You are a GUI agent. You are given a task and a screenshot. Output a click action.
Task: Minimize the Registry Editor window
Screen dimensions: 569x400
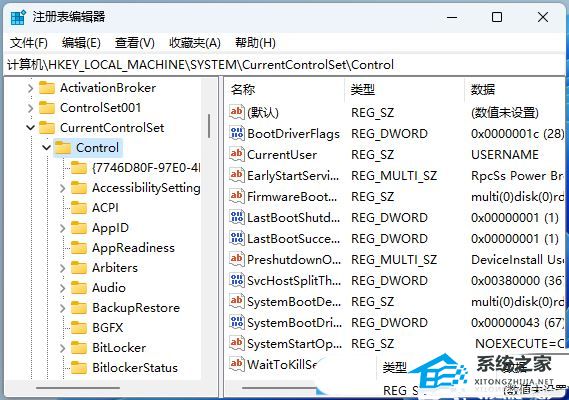pyautogui.click(x=452, y=17)
